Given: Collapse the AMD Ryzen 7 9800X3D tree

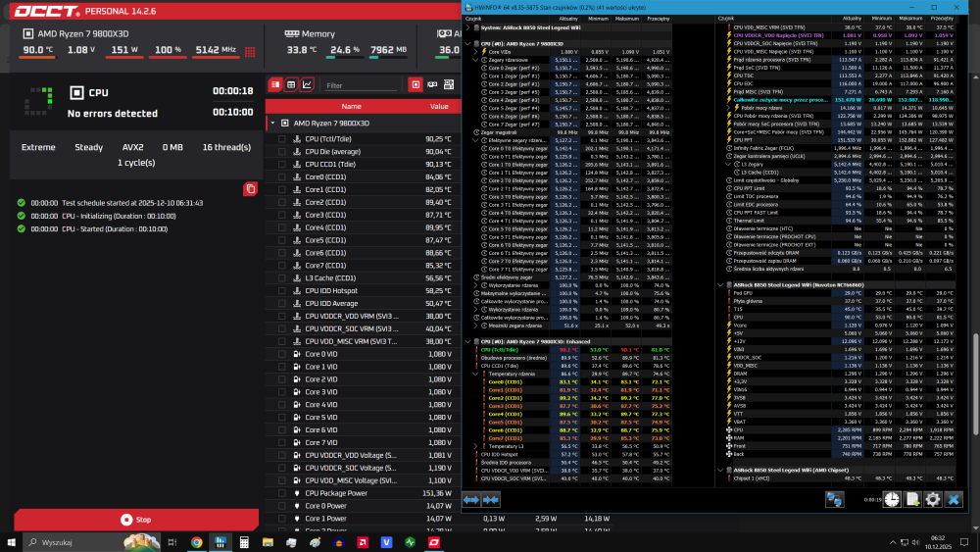Looking at the screenshot, I should pyautogui.click(x=271, y=124).
